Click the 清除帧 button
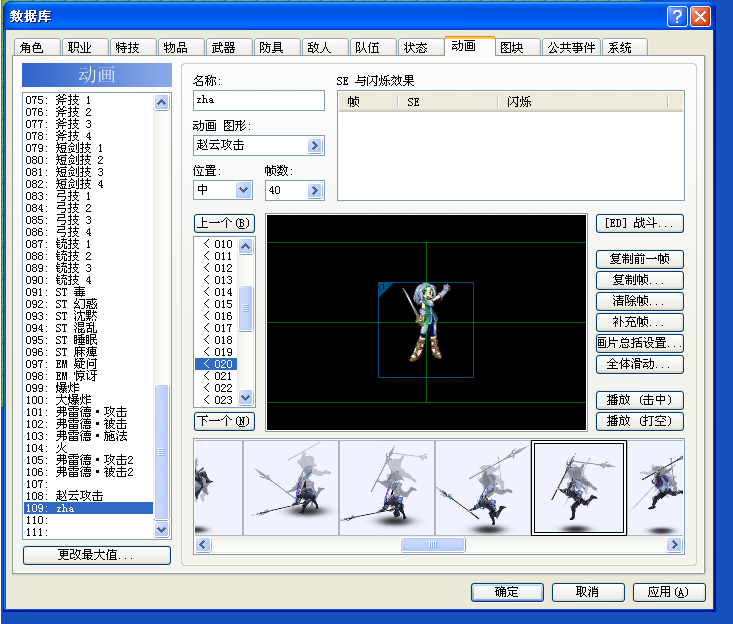This screenshot has height=624, width=733. [x=640, y=301]
